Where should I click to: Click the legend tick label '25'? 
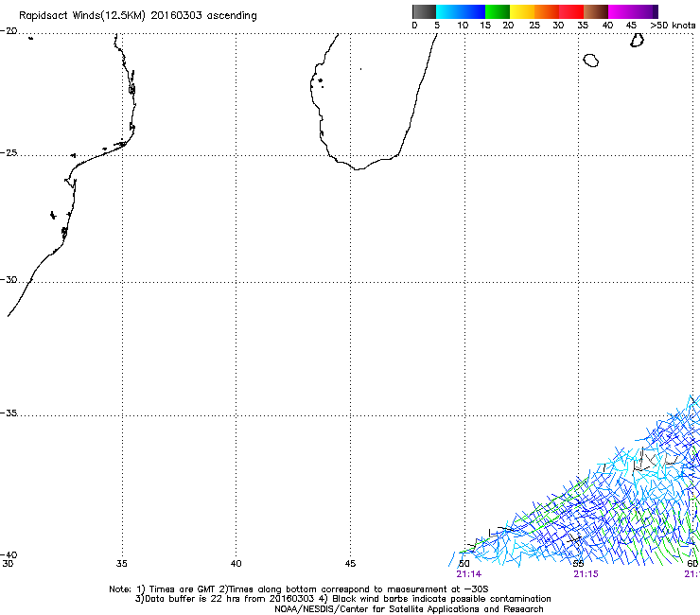click(x=534, y=26)
